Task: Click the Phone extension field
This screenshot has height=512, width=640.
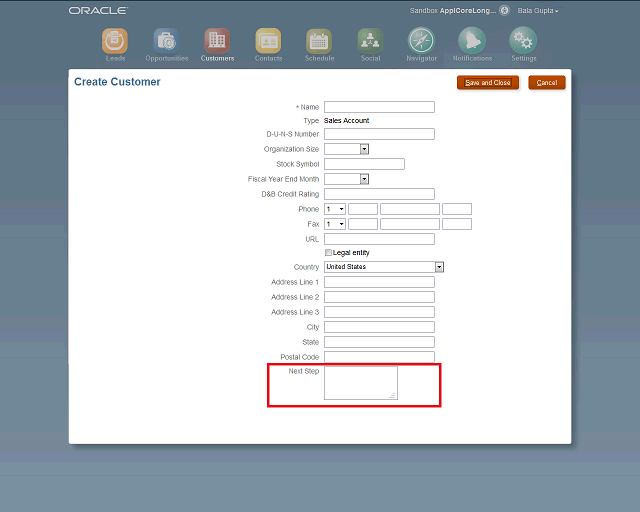Action: 457,209
